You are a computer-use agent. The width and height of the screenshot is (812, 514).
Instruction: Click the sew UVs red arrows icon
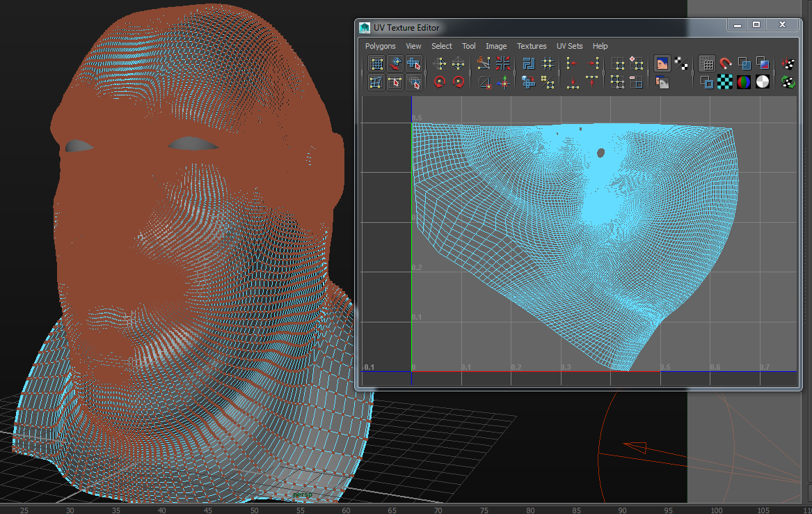coord(503,64)
